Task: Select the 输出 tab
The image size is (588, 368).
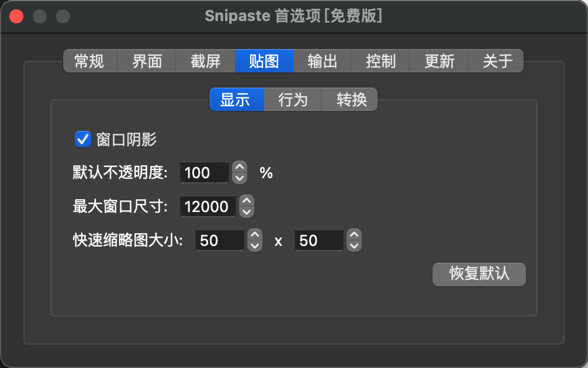Action: click(322, 61)
